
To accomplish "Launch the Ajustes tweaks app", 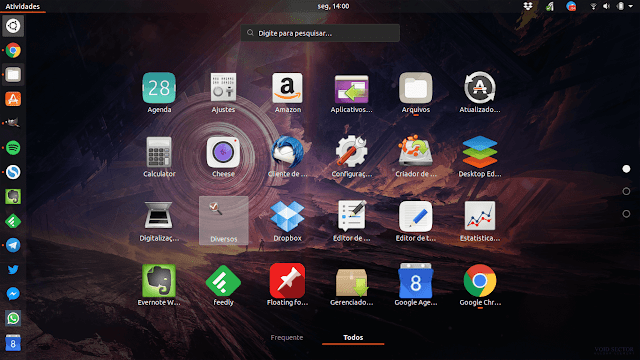I will click(223, 88).
